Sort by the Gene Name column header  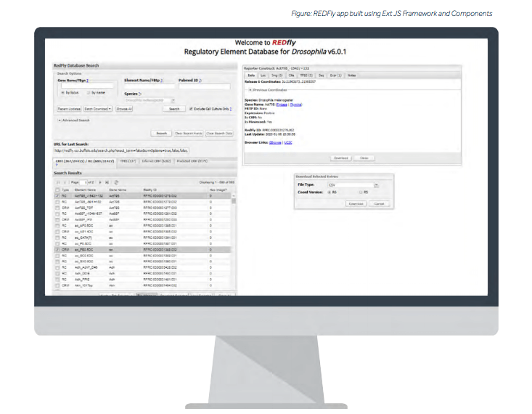click(x=125, y=190)
